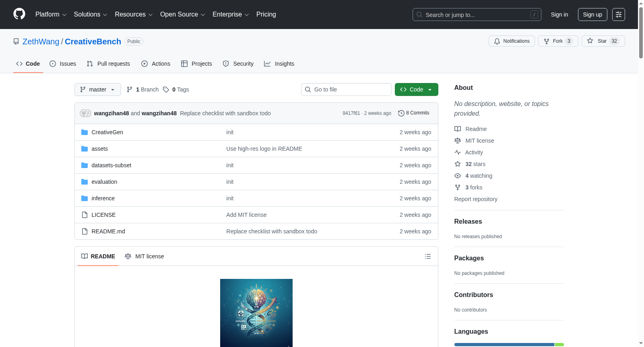This screenshot has height=347, width=644.
Task: Switch to the Insights tab
Action: (x=279, y=64)
